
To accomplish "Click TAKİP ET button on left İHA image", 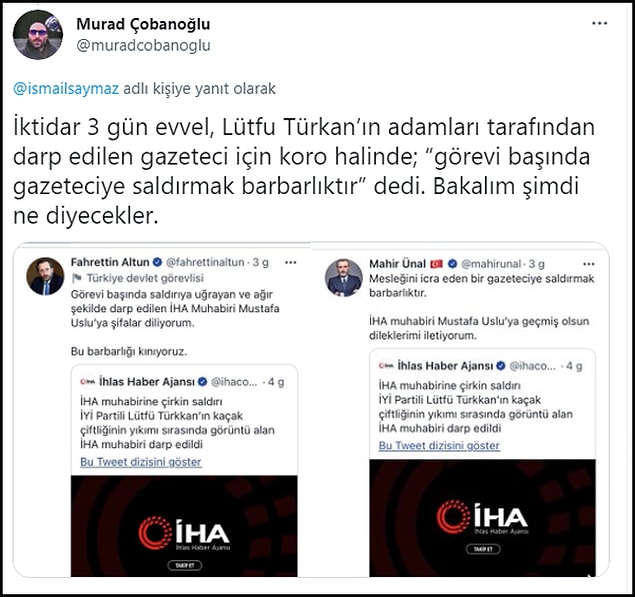I will coord(185,565).
